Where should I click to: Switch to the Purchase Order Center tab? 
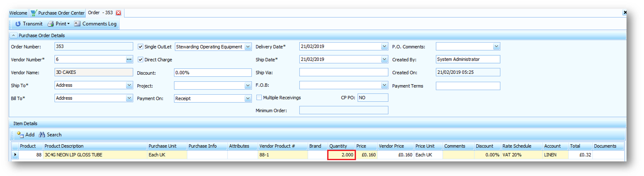(x=57, y=13)
